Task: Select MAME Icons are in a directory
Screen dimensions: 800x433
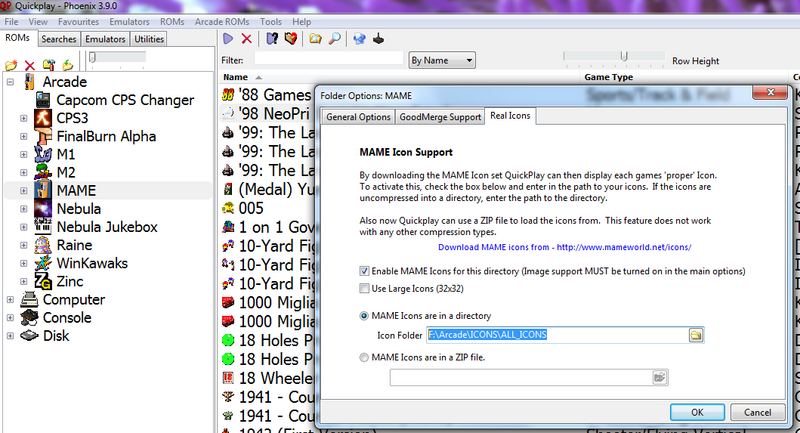Action: pyautogui.click(x=364, y=316)
